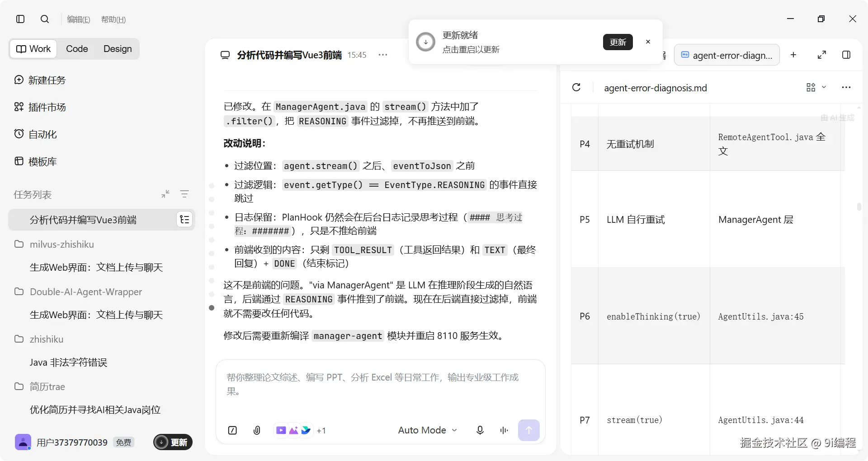Screen dimensions: 868x461
Task: Create a new task with 新建任务
Action: point(40,80)
